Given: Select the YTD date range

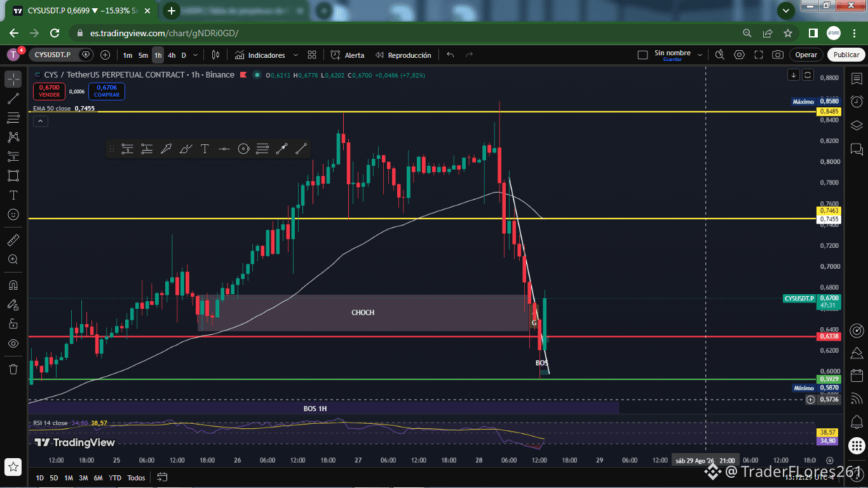Looking at the screenshot, I should [115, 478].
